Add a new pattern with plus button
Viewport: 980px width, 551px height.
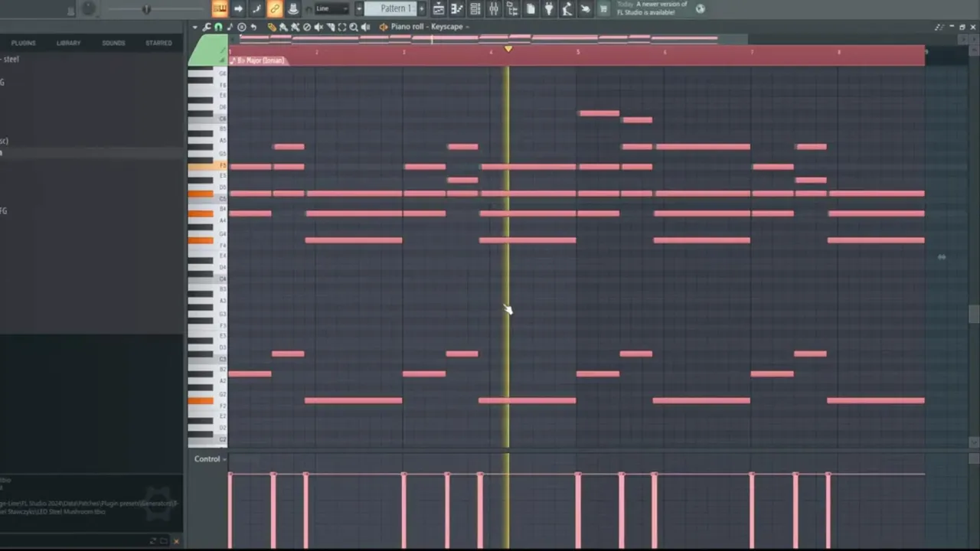click(x=421, y=8)
